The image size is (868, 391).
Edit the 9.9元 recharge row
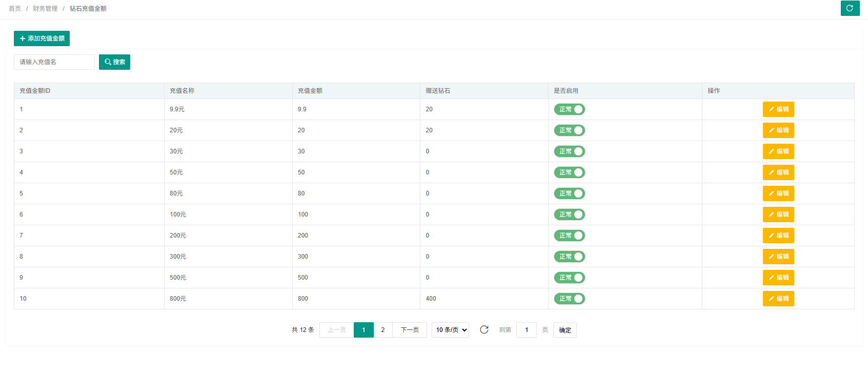click(x=778, y=109)
